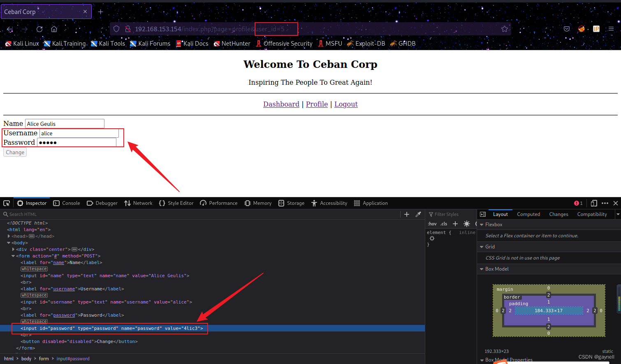
Task: Switch to the Computed sidebar tab
Action: pyautogui.click(x=528, y=214)
